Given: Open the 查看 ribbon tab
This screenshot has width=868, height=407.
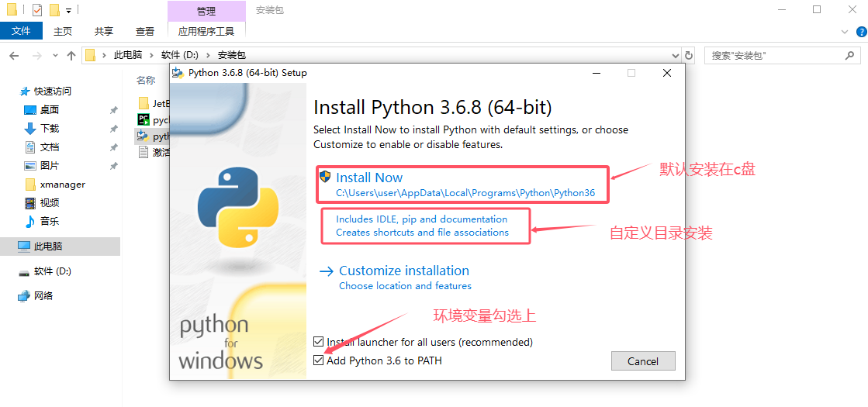Looking at the screenshot, I should tap(145, 31).
